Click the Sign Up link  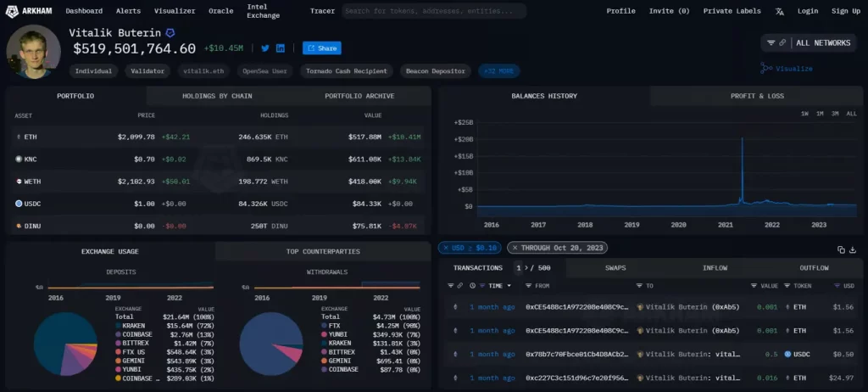(846, 11)
